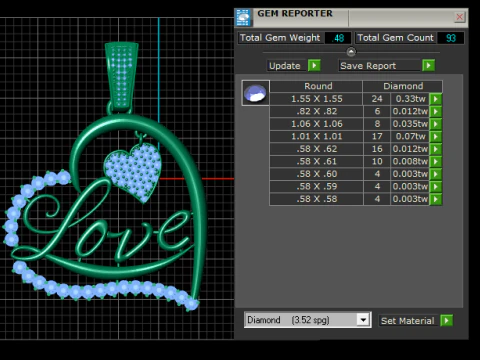Click the green arrow next to Save Report
This screenshot has height=360, width=480.
[428, 65]
